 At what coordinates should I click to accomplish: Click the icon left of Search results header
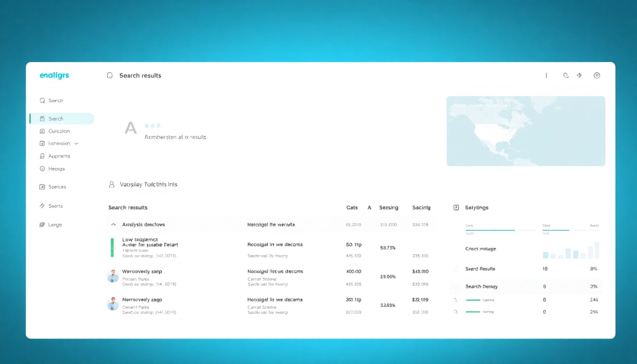[x=110, y=75]
